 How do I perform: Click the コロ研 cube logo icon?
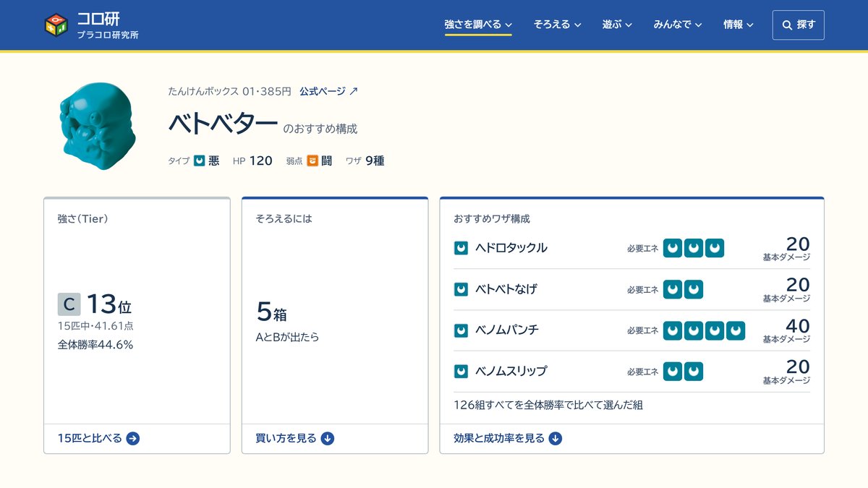[56, 25]
